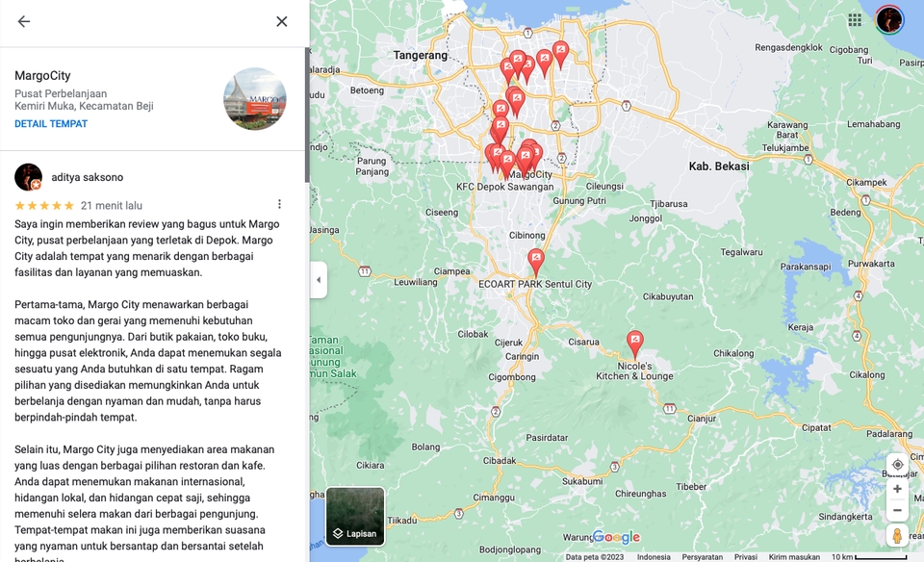Click the Data peta ©2023 text
This screenshot has width=924, height=562.
click(x=595, y=556)
